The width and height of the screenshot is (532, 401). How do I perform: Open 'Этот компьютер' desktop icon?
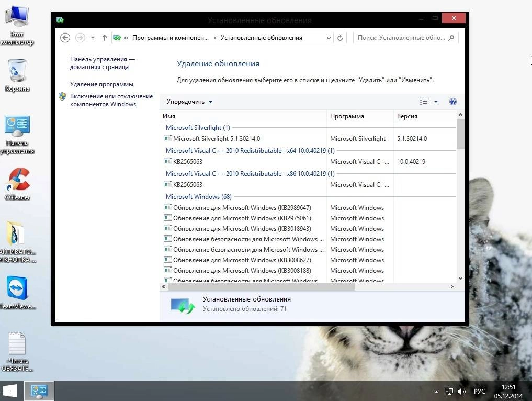(16, 26)
